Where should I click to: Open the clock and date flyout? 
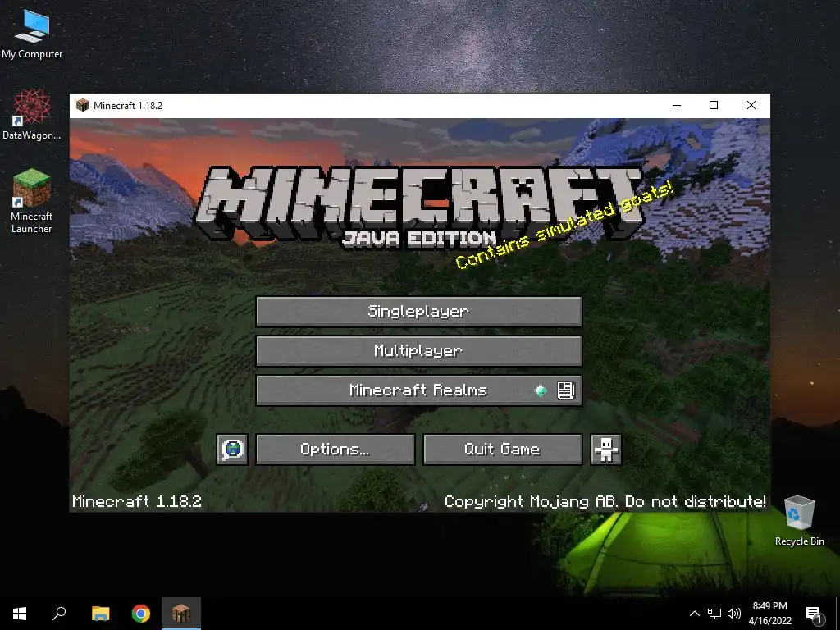(x=770, y=614)
